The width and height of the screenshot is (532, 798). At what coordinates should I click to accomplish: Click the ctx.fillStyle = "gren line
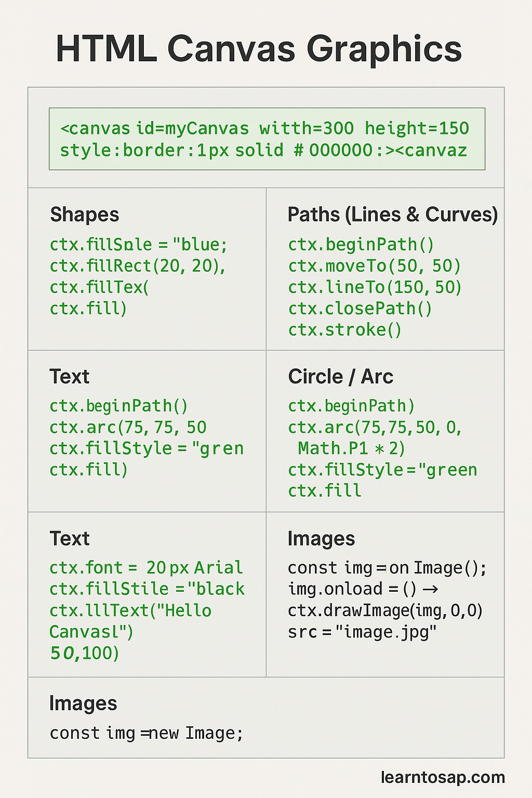click(x=147, y=448)
